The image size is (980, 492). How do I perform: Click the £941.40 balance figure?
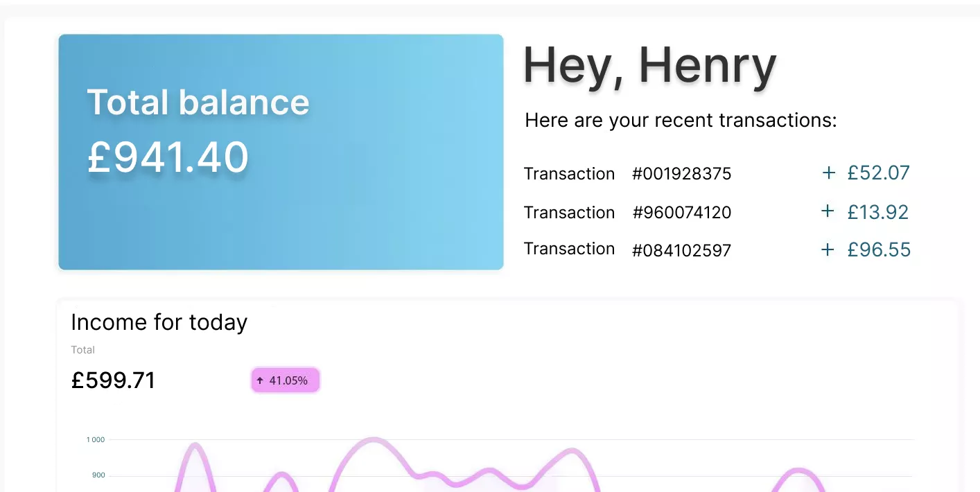(168, 157)
